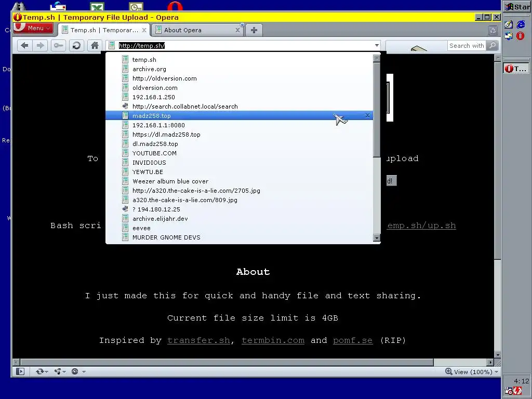532x399 pixels.
Task: Click the Back navigation arrow
Action: click(24, 46)
